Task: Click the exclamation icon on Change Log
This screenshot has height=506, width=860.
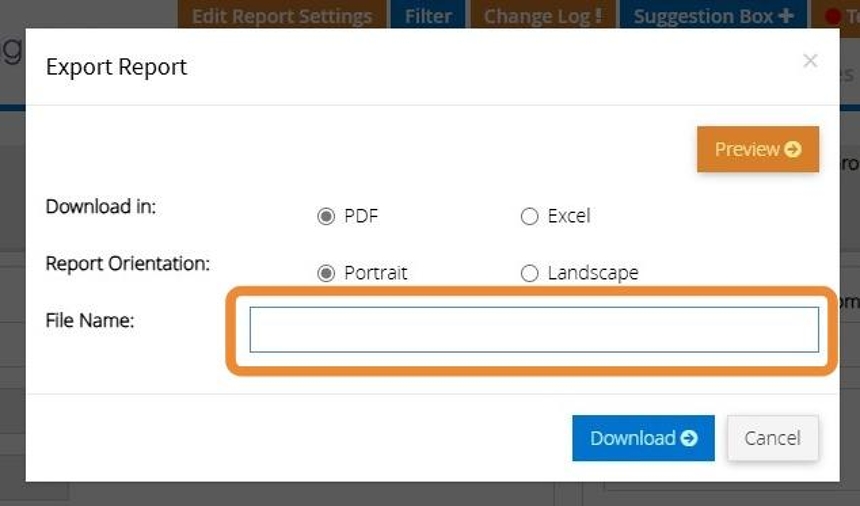Action: click(x=598, y=16)
